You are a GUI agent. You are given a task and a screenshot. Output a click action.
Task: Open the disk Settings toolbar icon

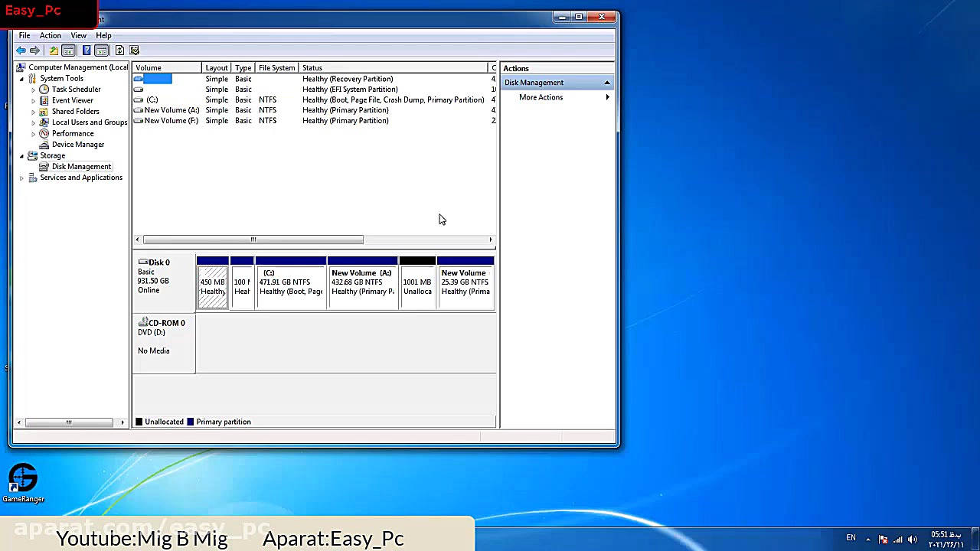click(x=135, y=51)
